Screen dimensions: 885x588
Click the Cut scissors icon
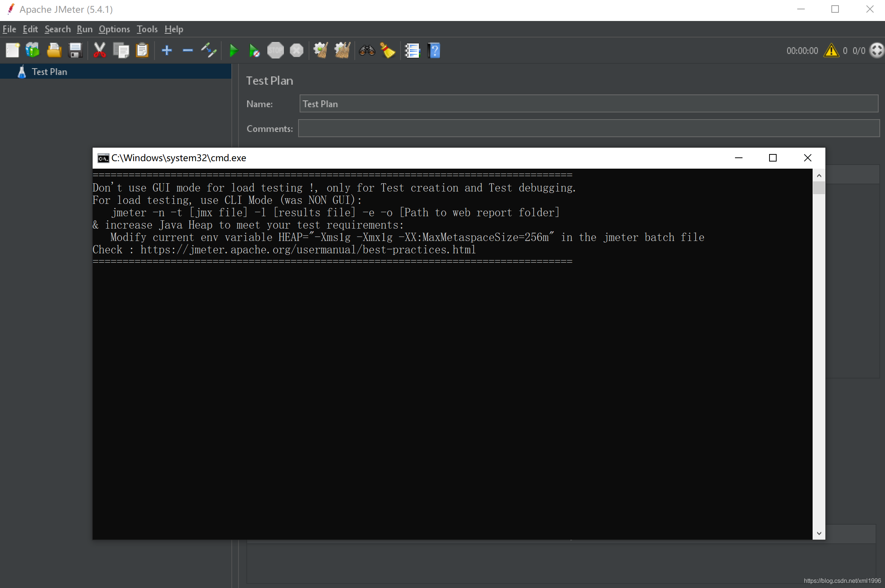[99, 50]
